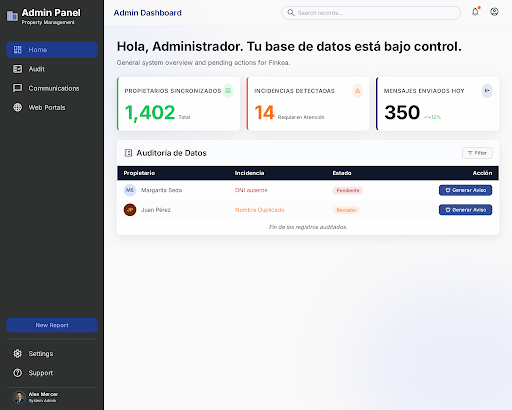512x410 pixels.
Task: Click the Propietario column header
Action: click(x=139, y=173)
